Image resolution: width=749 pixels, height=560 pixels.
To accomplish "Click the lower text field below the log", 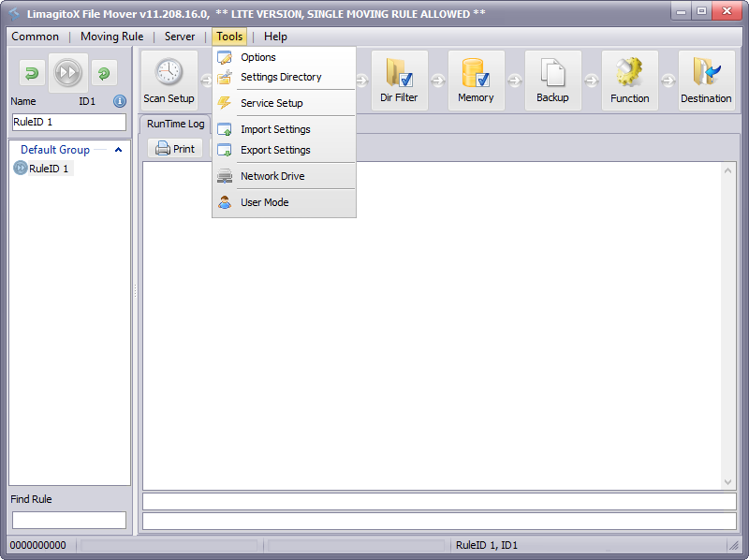I will point(439,521).
